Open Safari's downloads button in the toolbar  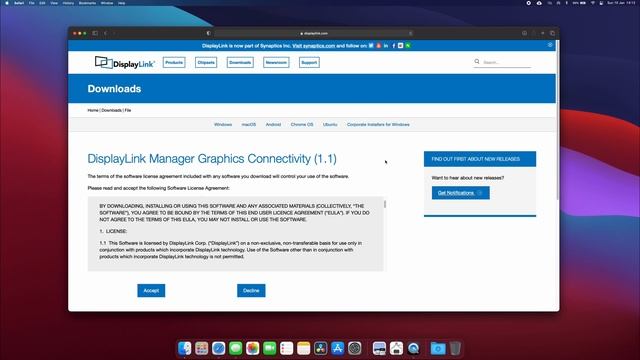[524, 33]
